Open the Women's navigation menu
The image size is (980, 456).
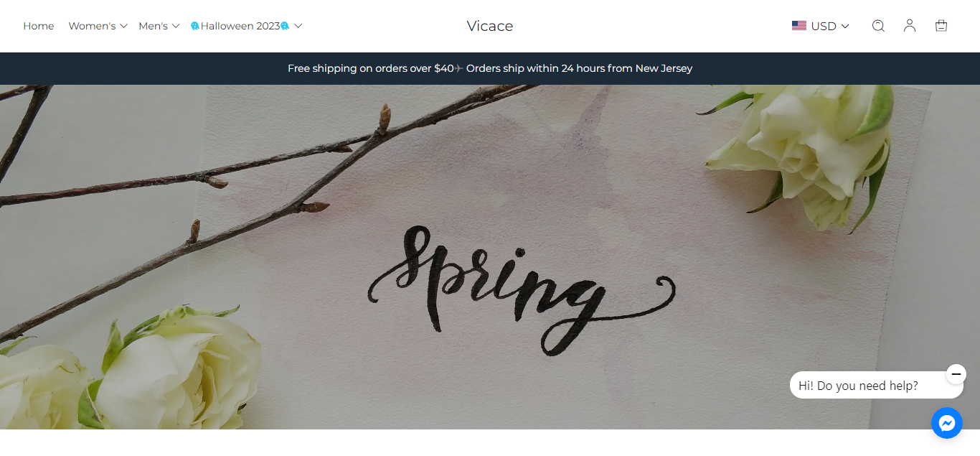pos(92,26)
